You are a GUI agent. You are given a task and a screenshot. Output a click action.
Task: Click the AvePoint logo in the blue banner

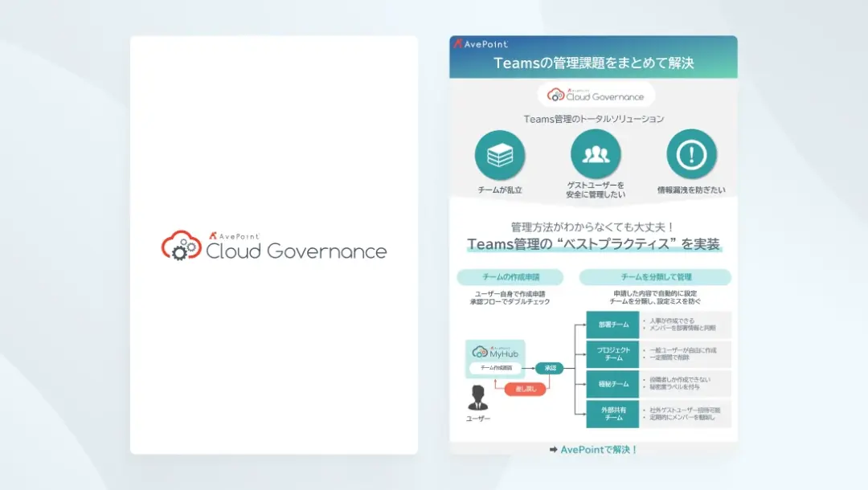[481, 43]
